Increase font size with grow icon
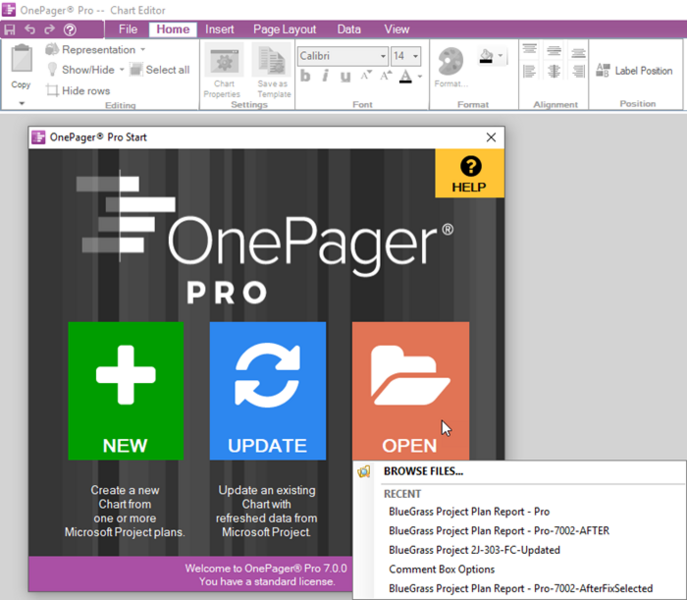The width and height of the screenshot is (687, 600). click(386, 76)
